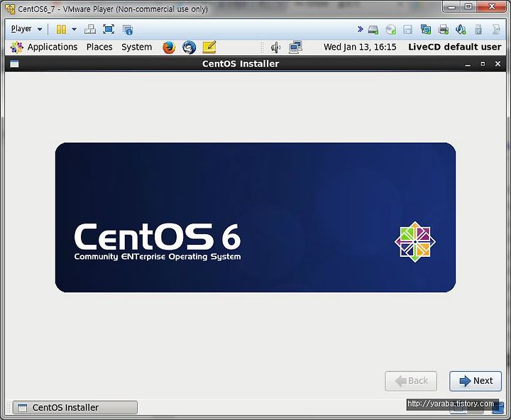Viewport: 511px width, 420px height.
Task: Click the greyed Back button
Action: [x=411, y=381]
